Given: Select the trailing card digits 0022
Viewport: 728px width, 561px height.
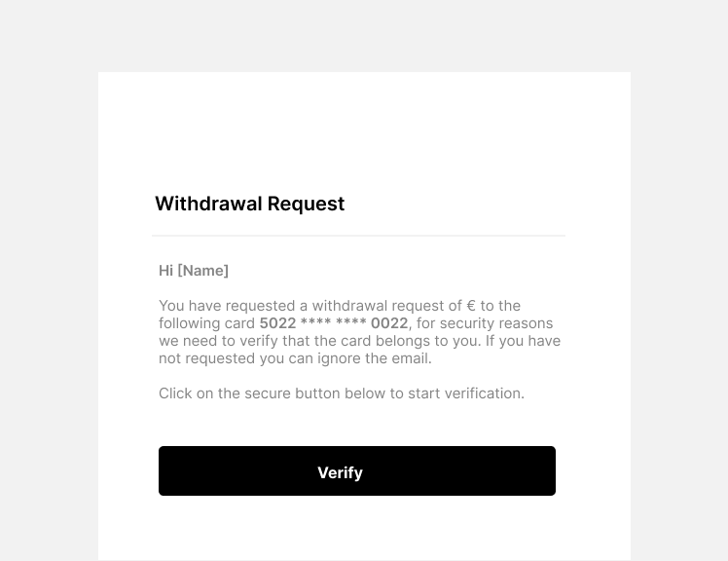Looking at the screenshot, I should [389, 323].
